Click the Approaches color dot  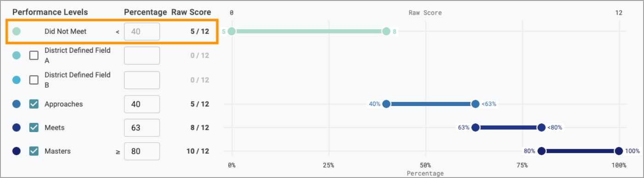[17, 104]
